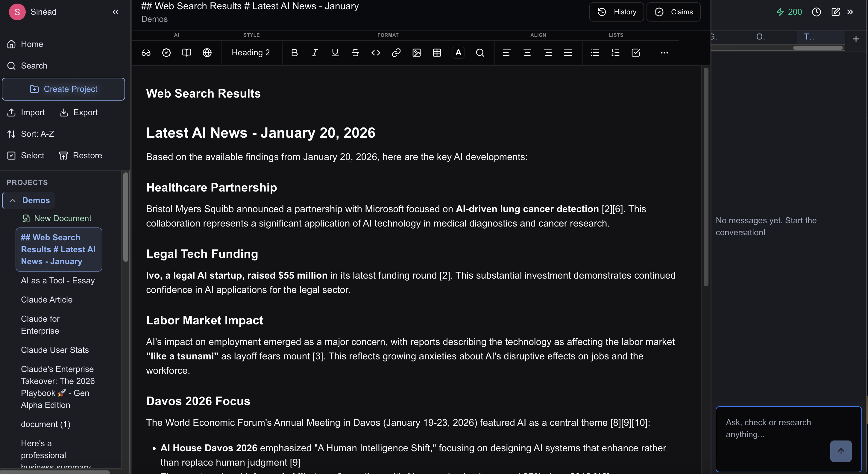Viewport: 868px width, 474px height.
Task: Collapse the Demos project folder
Action: point(13,200)
